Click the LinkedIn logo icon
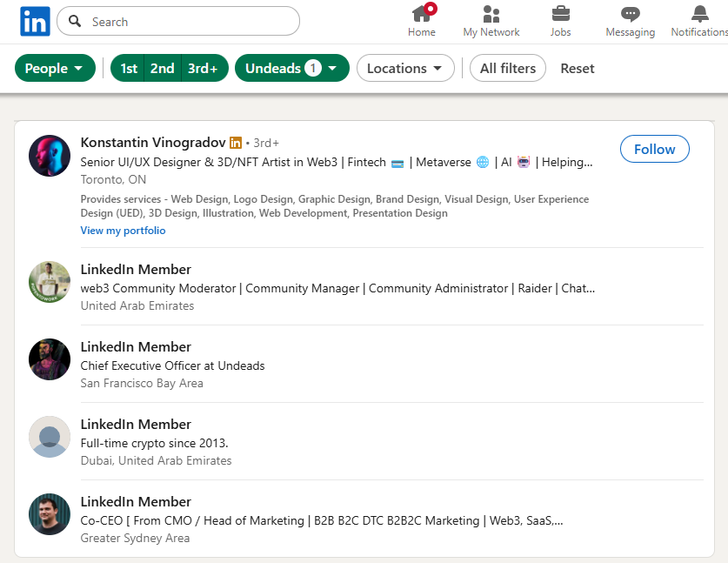The width and height of the screenshot is (728, 563). (35, 21)
